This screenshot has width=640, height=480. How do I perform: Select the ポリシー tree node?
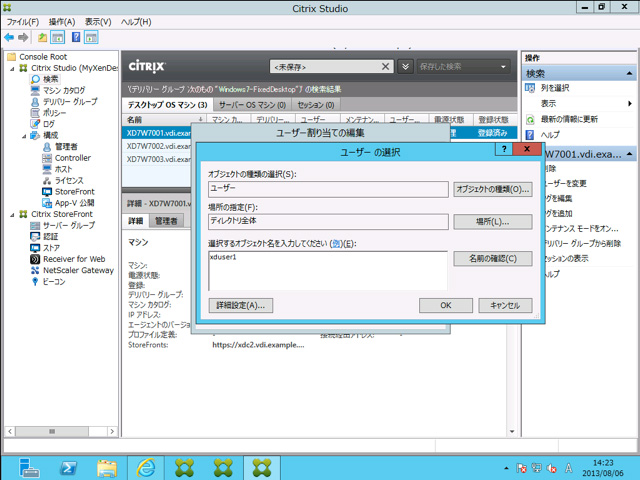[54, 113]
